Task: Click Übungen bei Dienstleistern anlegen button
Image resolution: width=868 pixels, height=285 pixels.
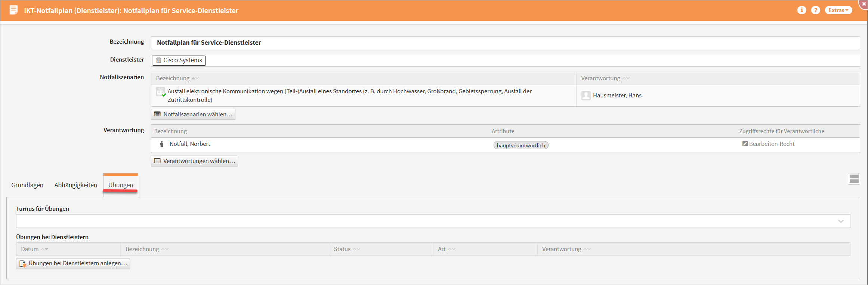Action: 73,263
